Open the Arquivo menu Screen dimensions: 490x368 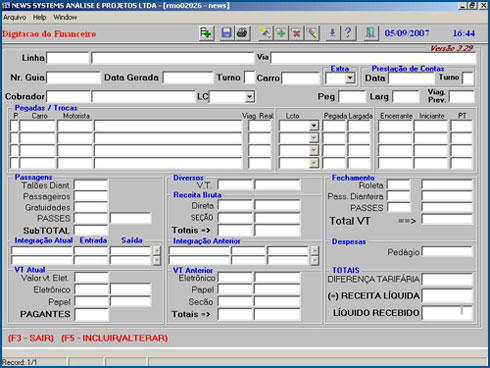click(x=14, y=17)
